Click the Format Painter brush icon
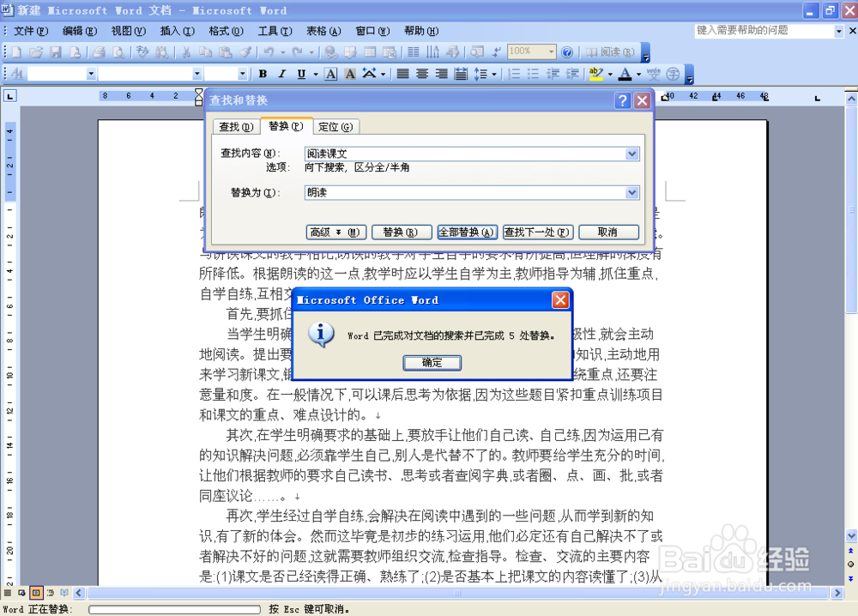 245,52
